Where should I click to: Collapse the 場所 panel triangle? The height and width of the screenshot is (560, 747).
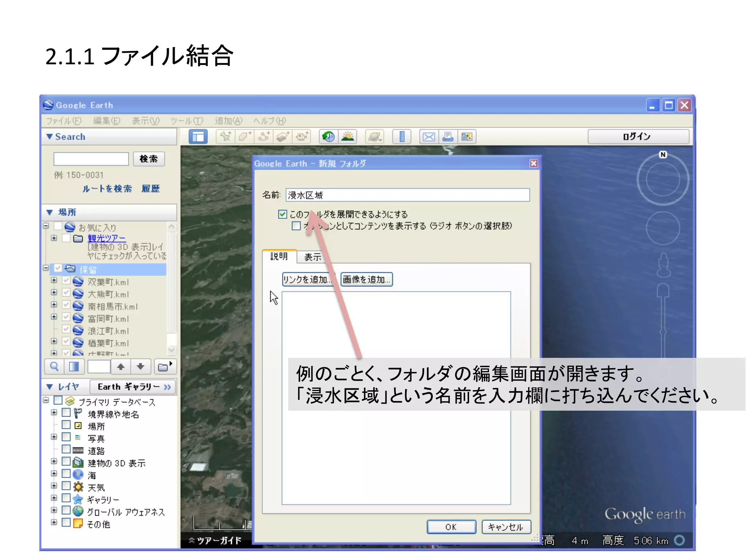pyautogui.click(x=50, y=212)
